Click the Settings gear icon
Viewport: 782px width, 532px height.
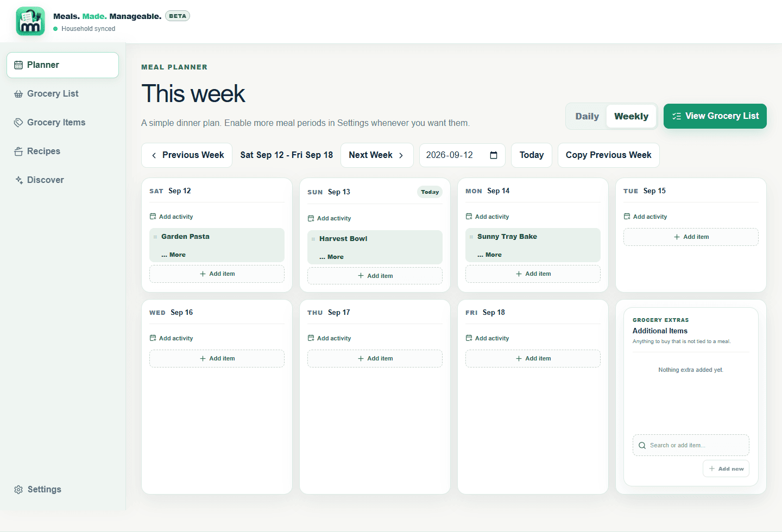pyautogui.click(x=18, y=490)
